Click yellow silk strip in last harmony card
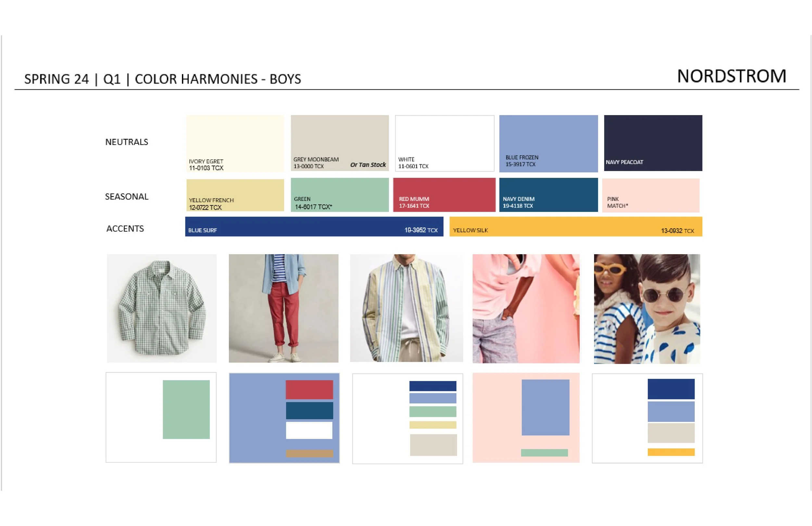 [671, 452]
